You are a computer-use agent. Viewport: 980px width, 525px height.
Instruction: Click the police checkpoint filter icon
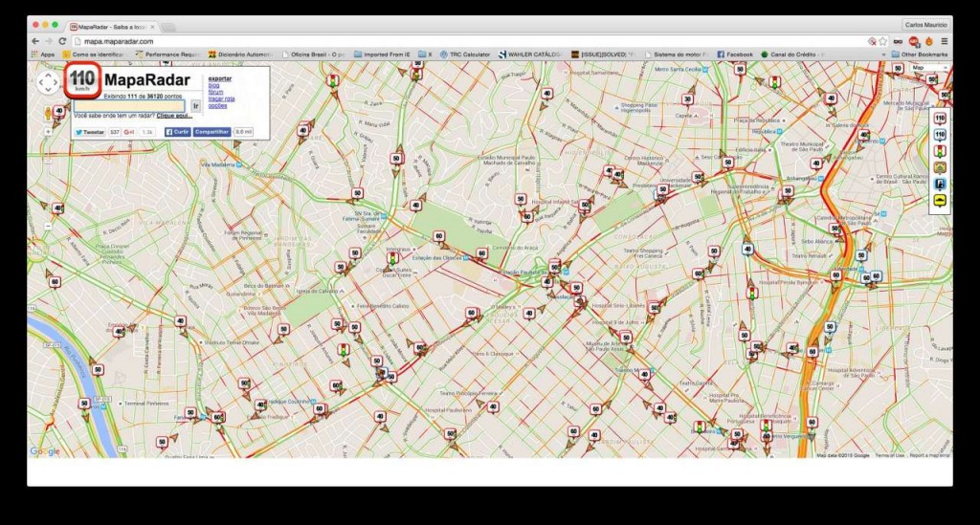[x=940, y=184]
